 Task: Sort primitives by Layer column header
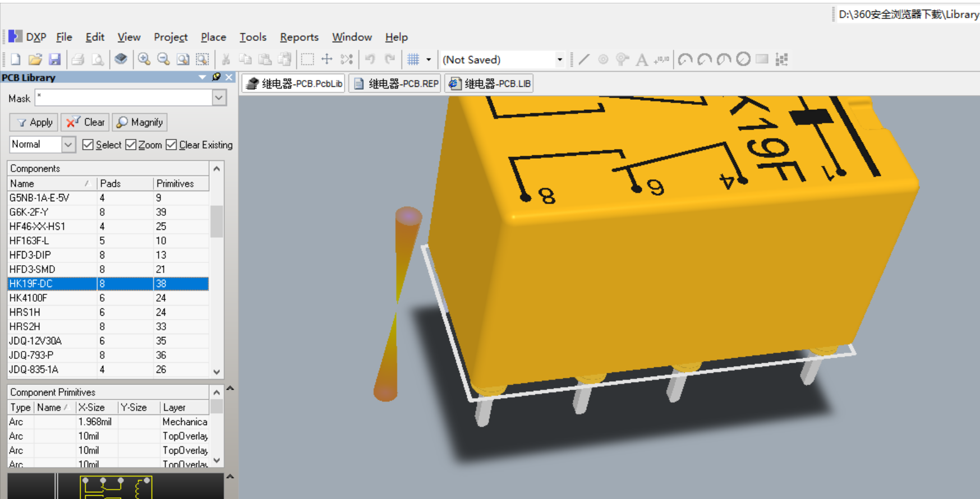click(x=185, y=408)
